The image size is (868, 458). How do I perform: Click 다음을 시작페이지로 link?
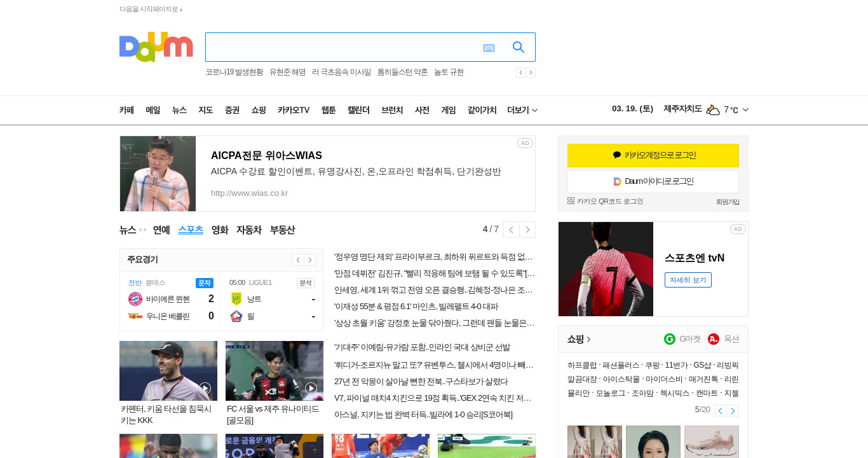click(149, 10)
